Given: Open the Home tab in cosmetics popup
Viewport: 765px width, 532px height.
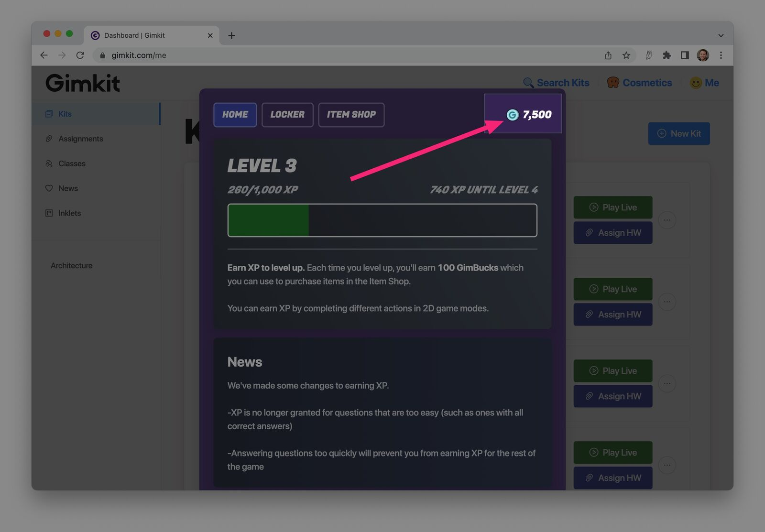Looking at the screenshot, I should pyautogui.click(x=235, y=115).
